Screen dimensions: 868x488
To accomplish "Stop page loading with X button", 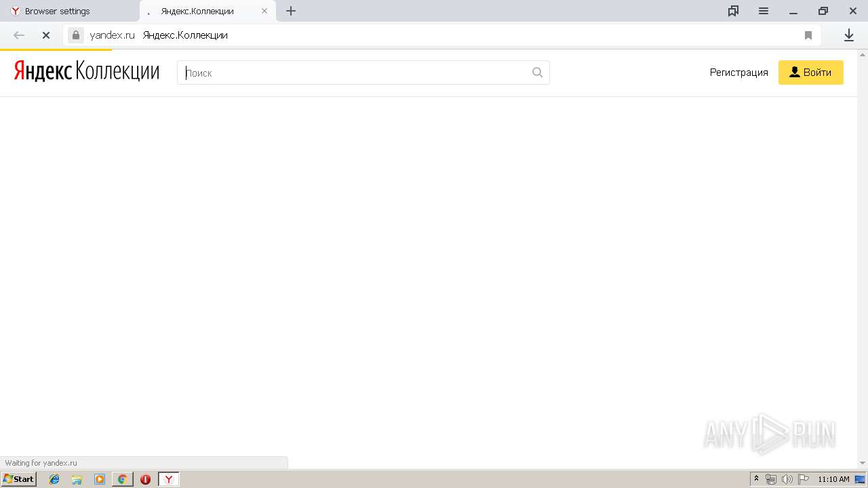I will (x=46, y=35).
